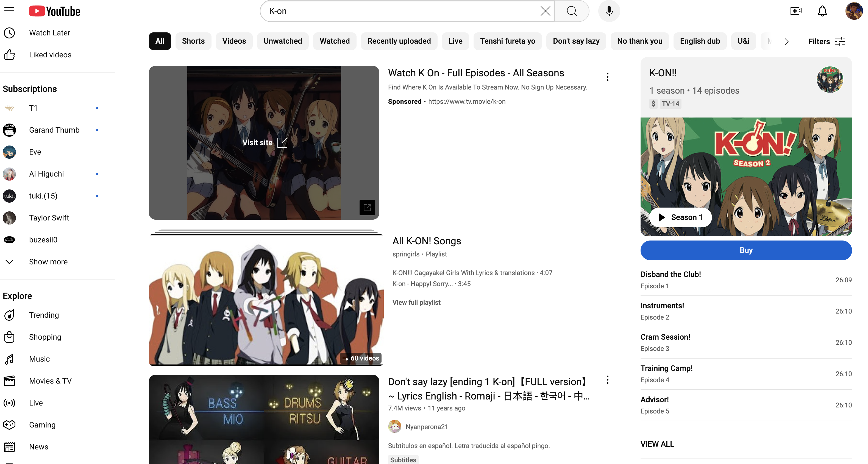This screenshot has width=868, height=464.
Task: Open Shopping in Explore
Action: 58,337
